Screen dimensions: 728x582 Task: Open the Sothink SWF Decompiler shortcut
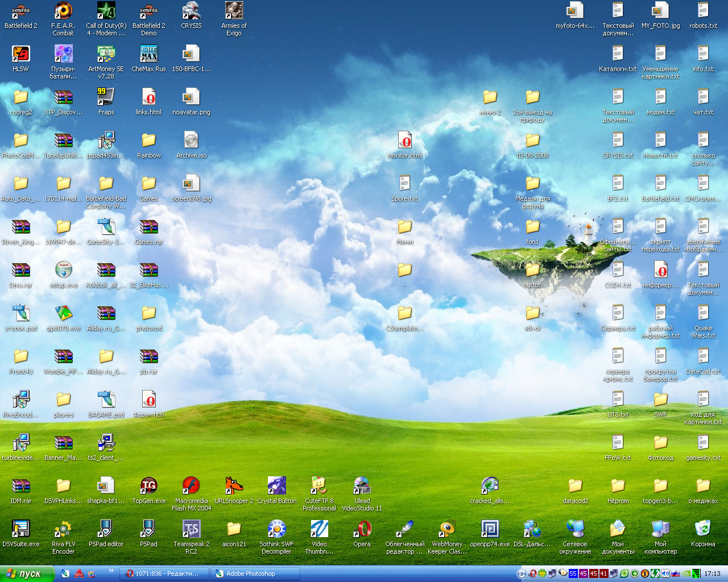point(276,530)
